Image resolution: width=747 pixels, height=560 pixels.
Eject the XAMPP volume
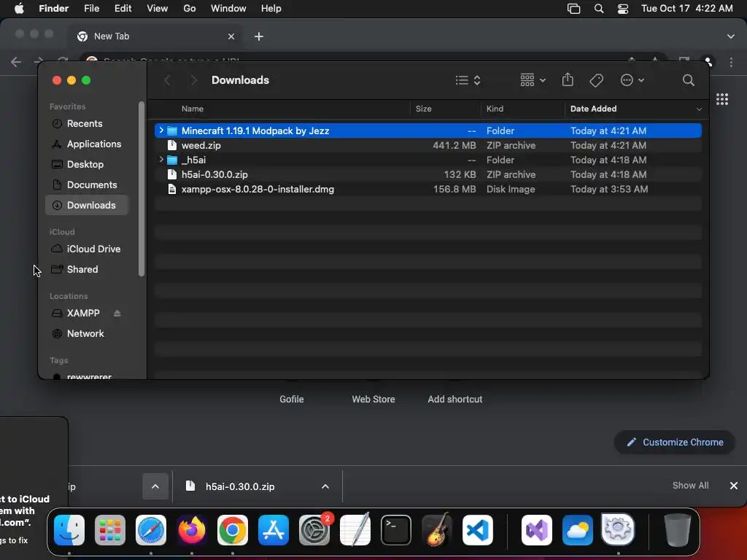click(x=117, y=313)
